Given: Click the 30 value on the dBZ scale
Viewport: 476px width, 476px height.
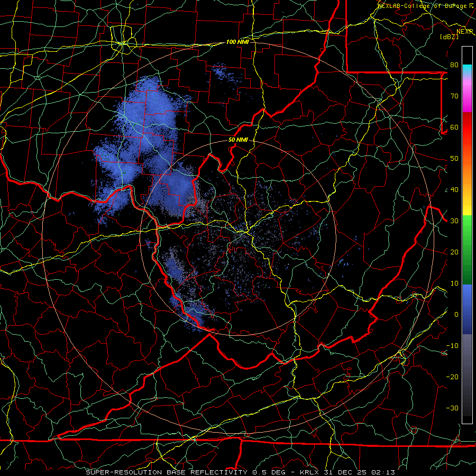Looking at the screenshot, I should 454,221.
